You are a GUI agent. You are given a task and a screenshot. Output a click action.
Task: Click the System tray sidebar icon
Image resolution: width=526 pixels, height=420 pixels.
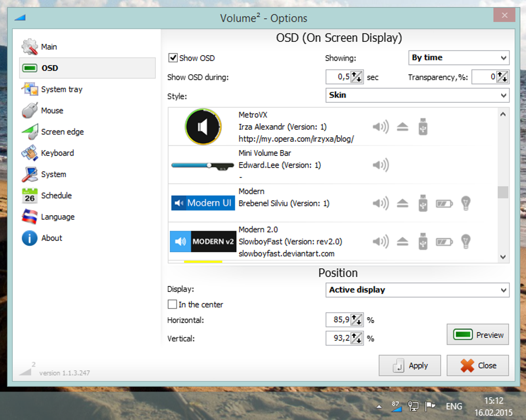click(x=30, y=89)
